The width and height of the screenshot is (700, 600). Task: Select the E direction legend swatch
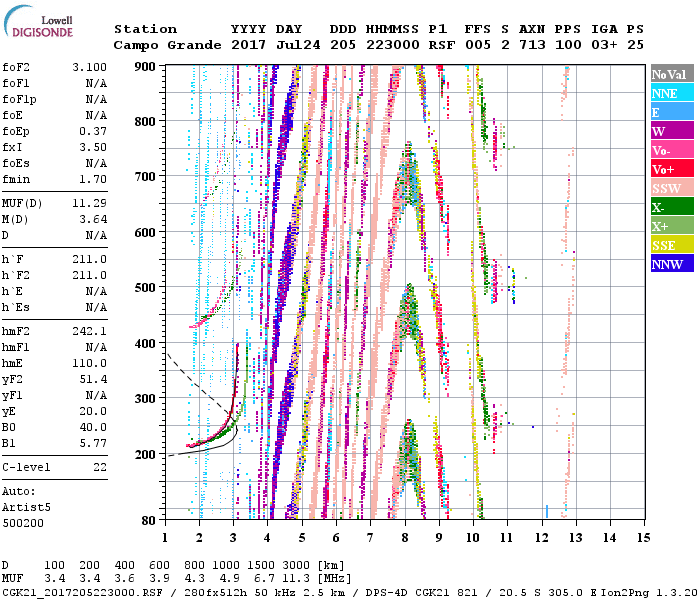point(671,113)
